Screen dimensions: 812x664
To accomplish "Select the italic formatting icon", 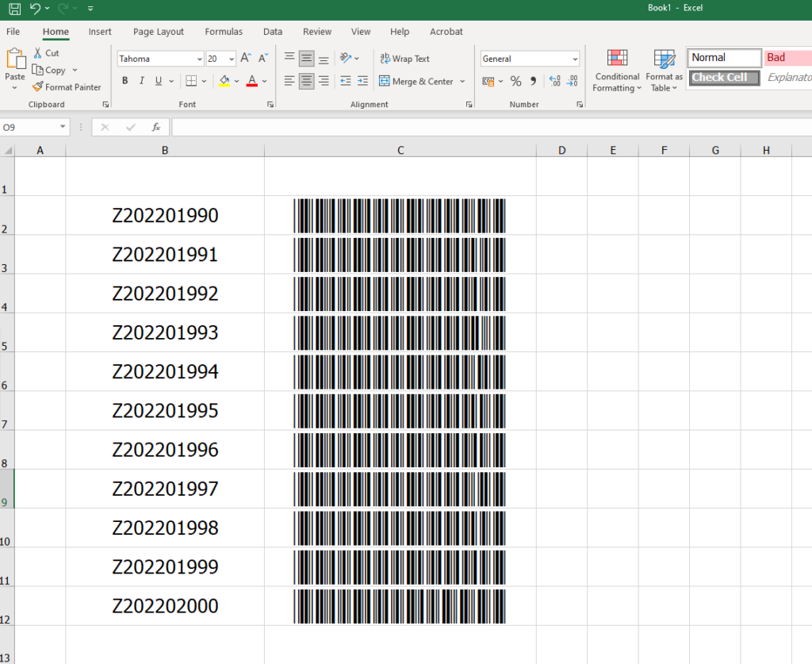I will point(141,80).
